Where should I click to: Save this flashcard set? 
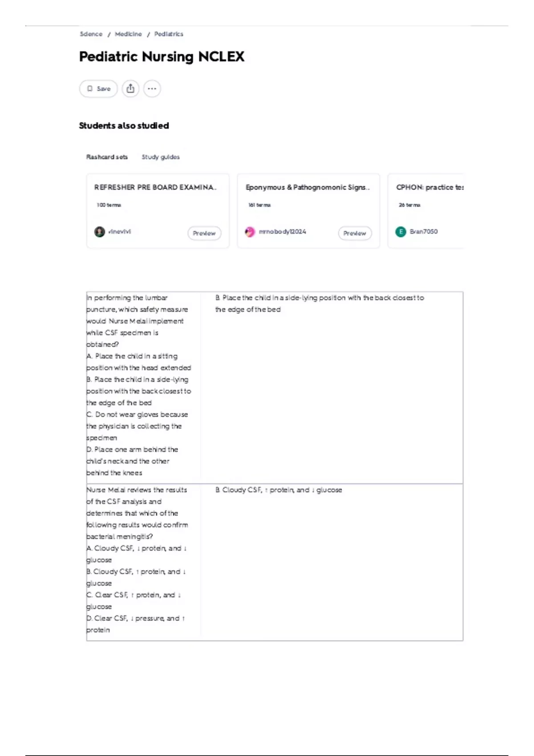coord(98,88)
